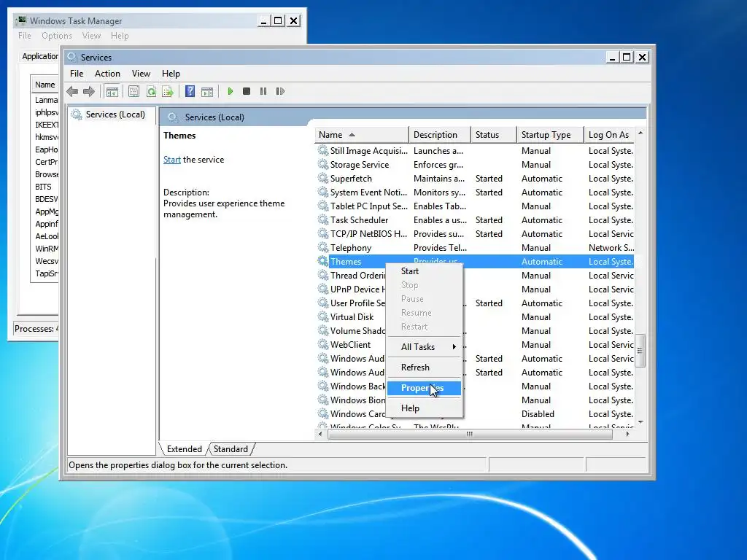Click the Network S... log on cell

[611, 248]
